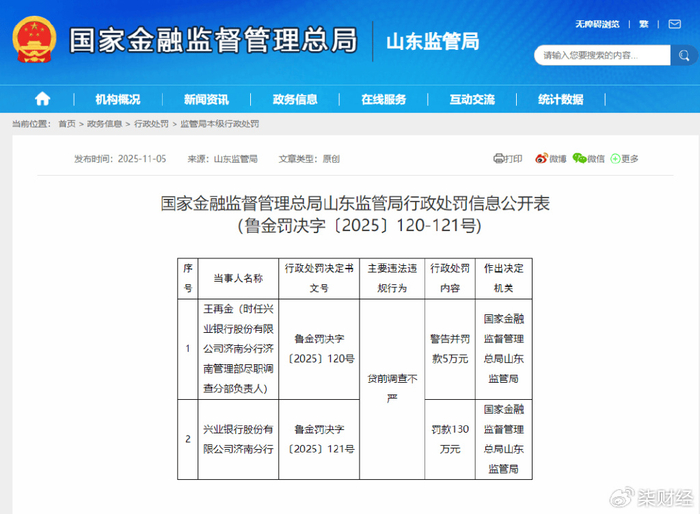Open 新闻资讯 menu

pyautogui.click(x=206, y=99)
